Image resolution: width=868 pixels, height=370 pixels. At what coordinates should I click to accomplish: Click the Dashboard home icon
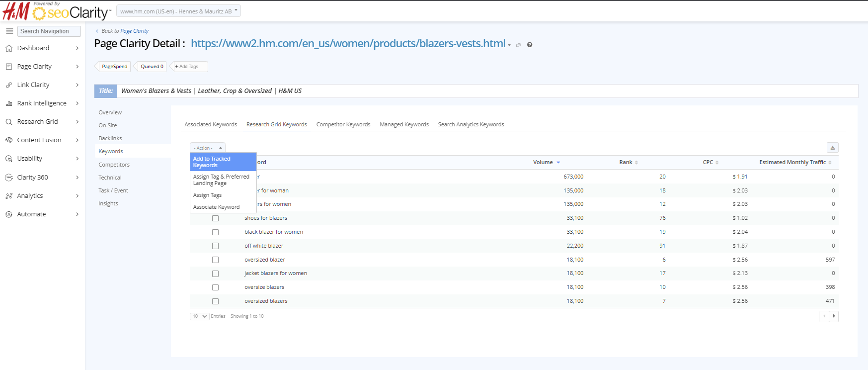(9, 48)
